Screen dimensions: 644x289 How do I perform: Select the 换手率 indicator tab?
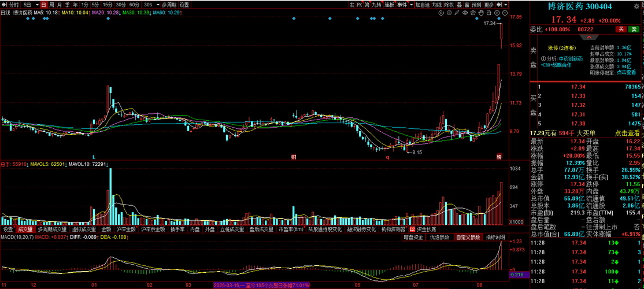pos(177,229)
